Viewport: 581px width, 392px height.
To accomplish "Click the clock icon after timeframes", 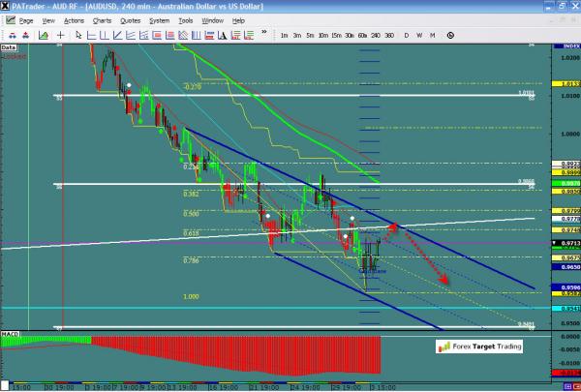I will (450, 36).
